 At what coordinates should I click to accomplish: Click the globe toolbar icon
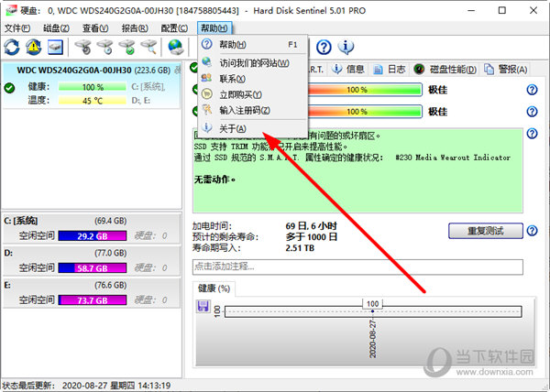coord(176,47)
